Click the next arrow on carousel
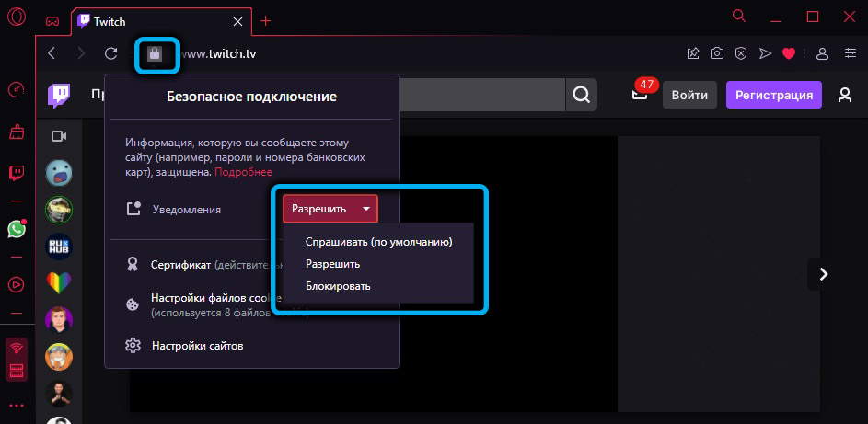Image resolution: width=868 pixels, height=424 pixels. [824, 273]
